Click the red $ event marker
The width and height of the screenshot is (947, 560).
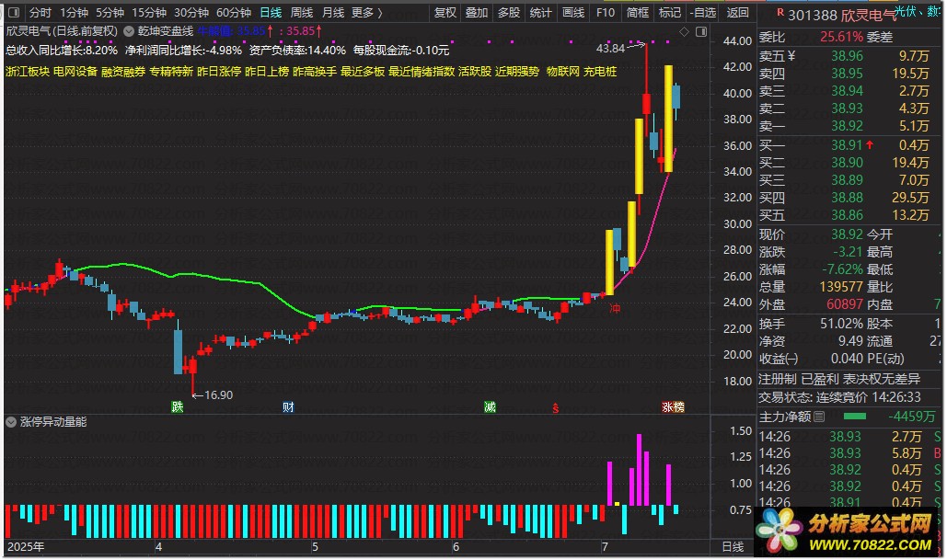click(556, 408)
